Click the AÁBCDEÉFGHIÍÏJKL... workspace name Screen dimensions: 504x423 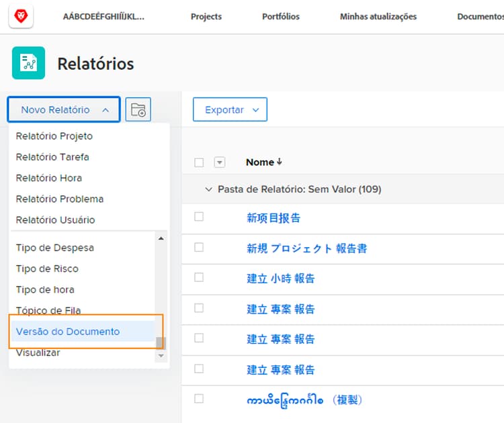[x=103, y=16]
